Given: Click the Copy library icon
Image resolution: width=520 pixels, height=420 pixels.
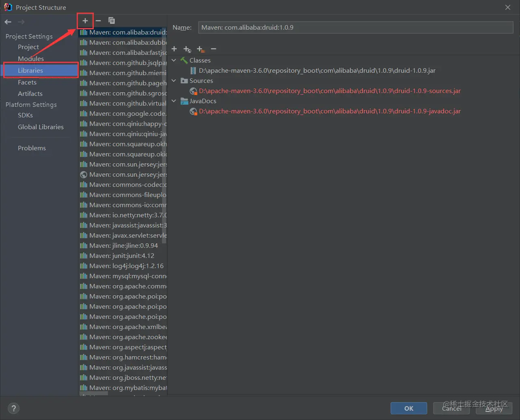Looking at the screenshot, I should tap(112, 21).
